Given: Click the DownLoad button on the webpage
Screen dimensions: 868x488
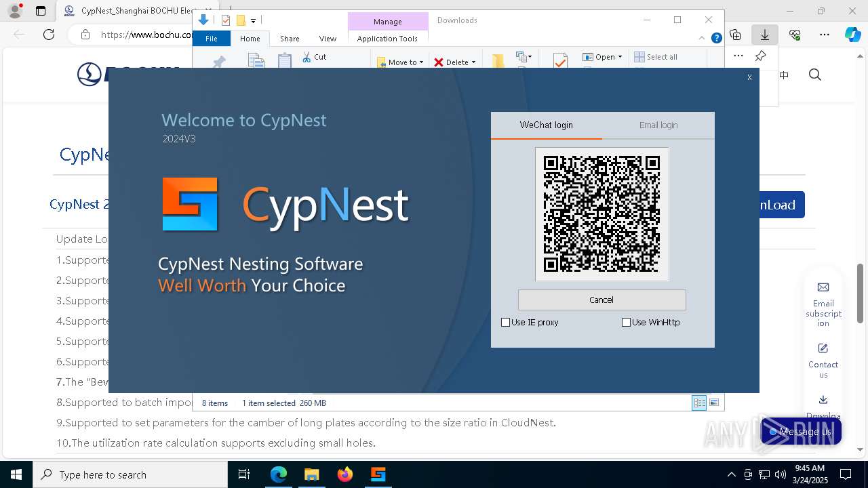Looking at the screenshot, I should pos(782,205).
